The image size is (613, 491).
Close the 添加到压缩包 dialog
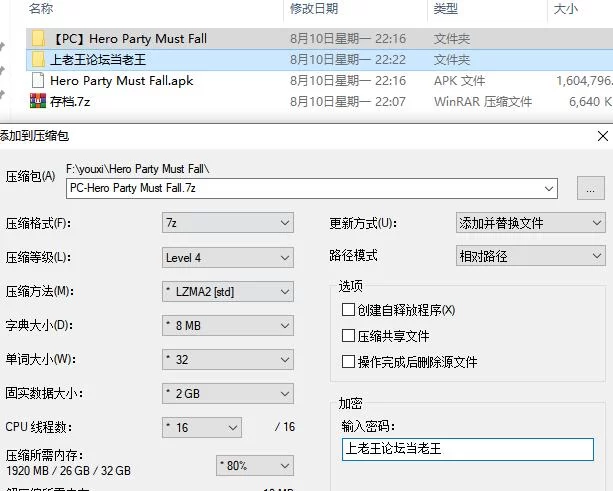pyautogui.click(x=602, y=136)
